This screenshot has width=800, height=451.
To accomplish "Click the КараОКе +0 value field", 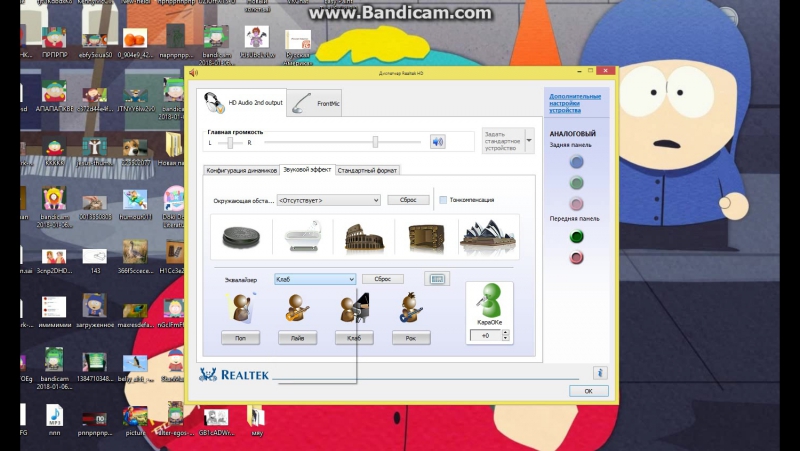I will 486,336.
